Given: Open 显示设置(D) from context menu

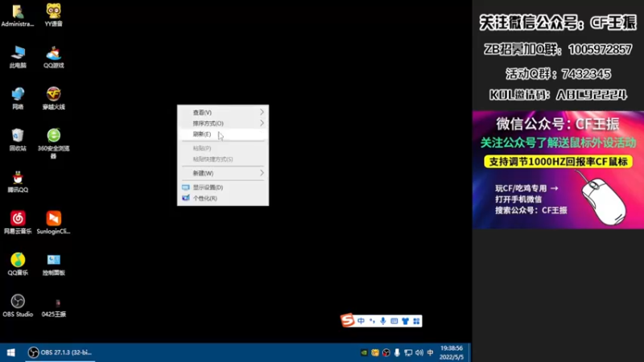Looking at the screenshot, I should tap(223, 187).
